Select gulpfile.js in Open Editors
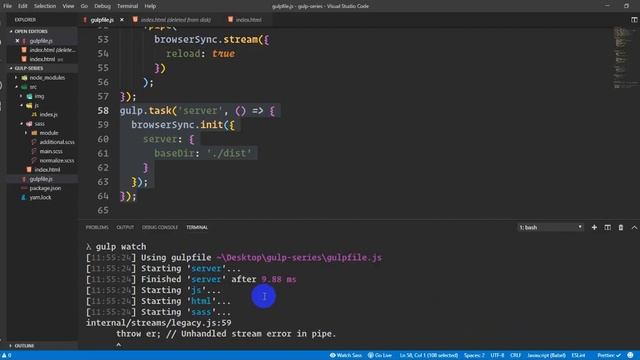 [41, 41]
